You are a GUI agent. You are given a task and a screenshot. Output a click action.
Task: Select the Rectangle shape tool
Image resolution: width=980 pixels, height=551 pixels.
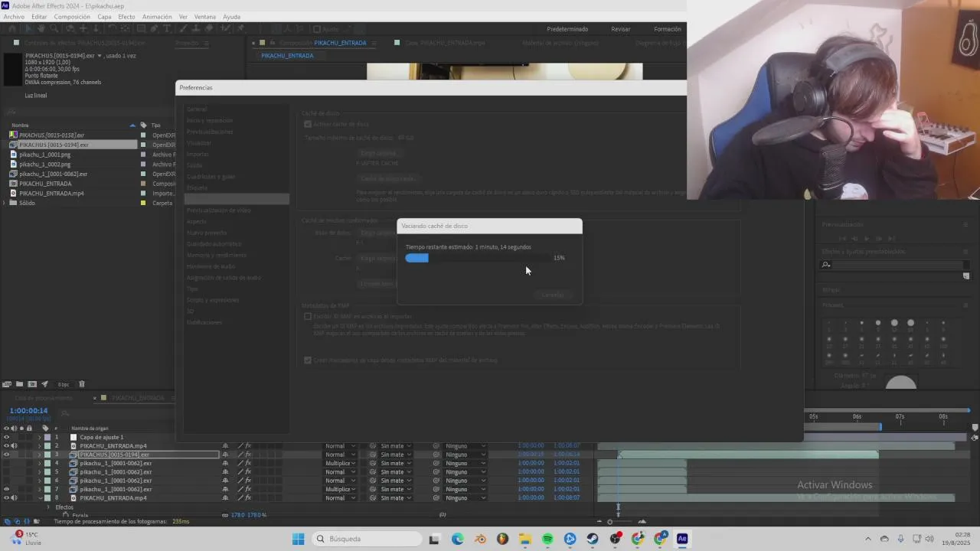click(x=141, y=29)
